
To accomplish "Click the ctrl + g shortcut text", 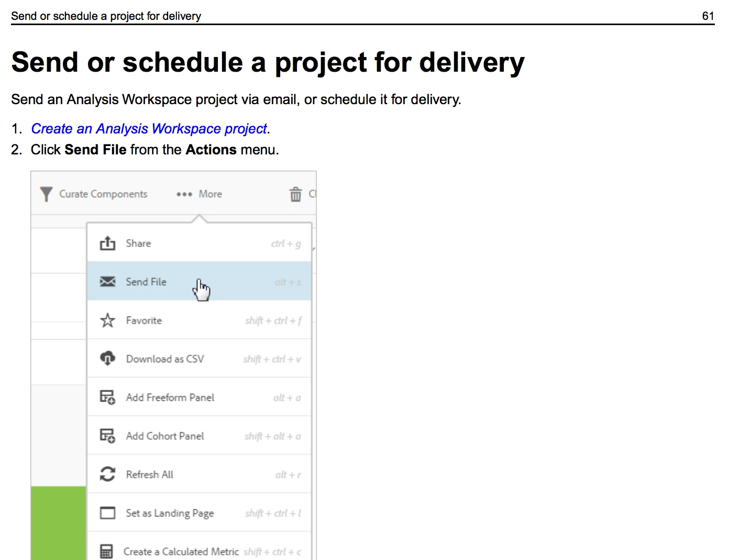I will [x=286, y=244].
